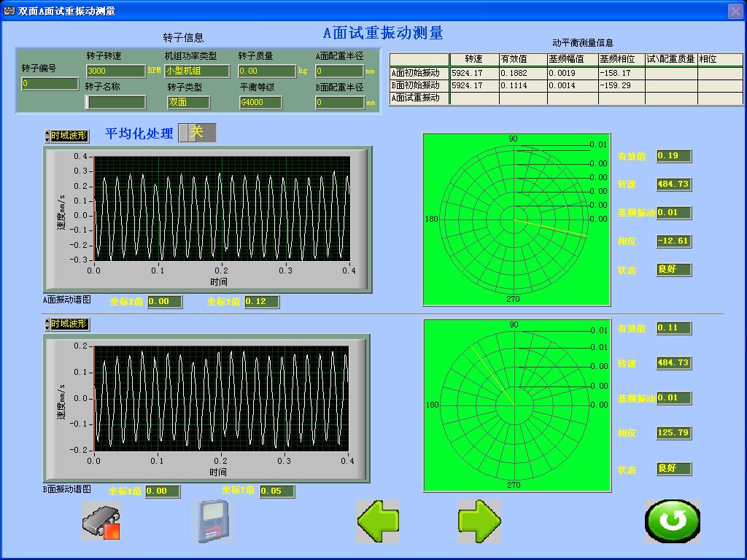
Task: Open the 机组功率类型 selector showing 小型机组
Action: click(198, 71)
